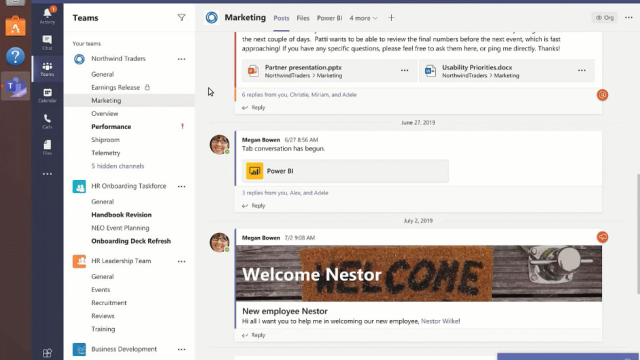
Task: Click the add tab plus icon
Action: [391, 18]
